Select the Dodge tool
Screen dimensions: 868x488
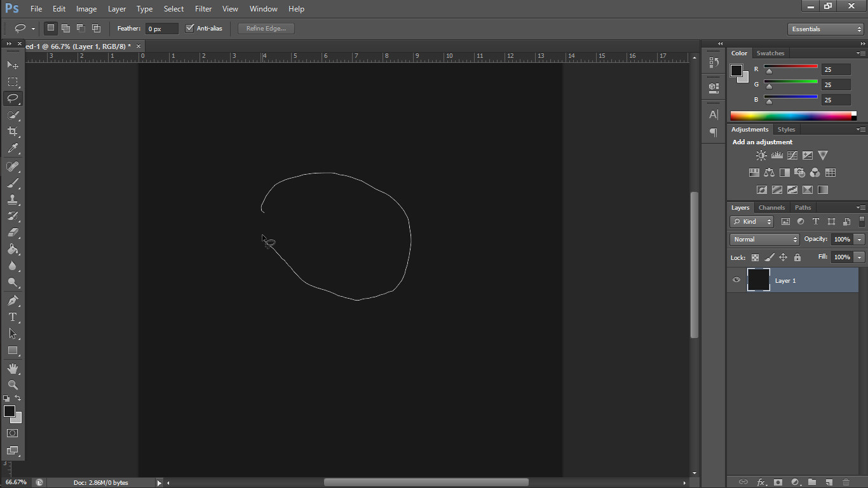(13, 282)
